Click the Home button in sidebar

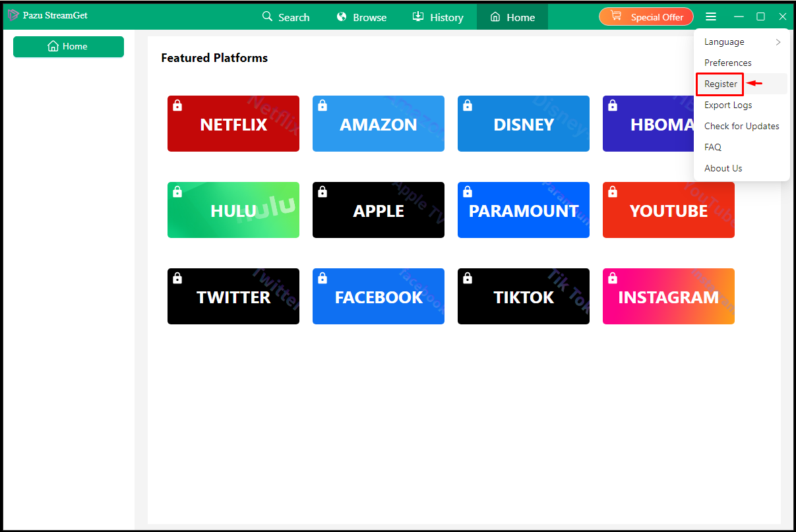click(x=69, y=47)
